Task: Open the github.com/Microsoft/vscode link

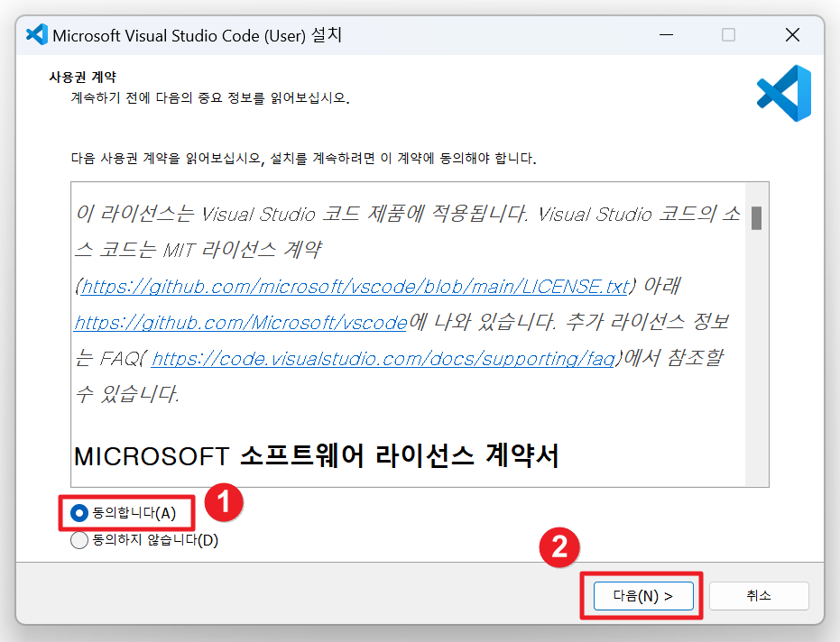Action: tap(241, 322)
